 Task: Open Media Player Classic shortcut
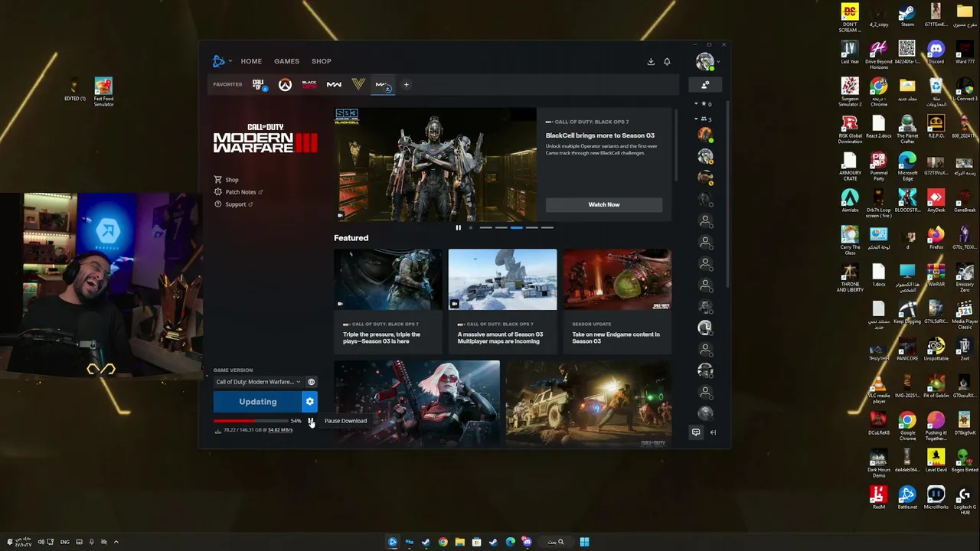pos(965,313)
